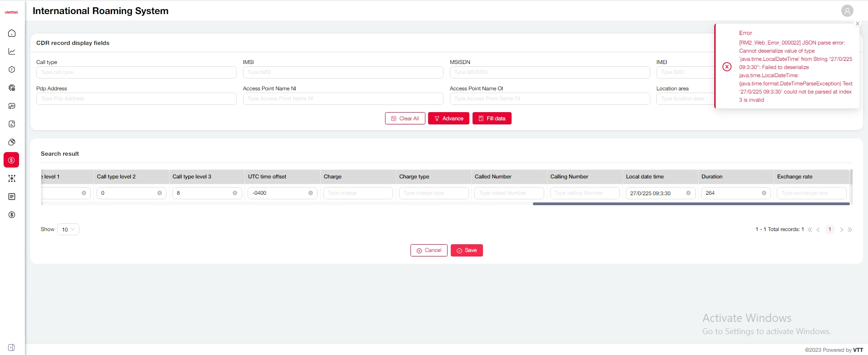The height and width of the screenshot is (355, 868).
Task: Dismiss the error notification popup
Action: click(857, 24)
